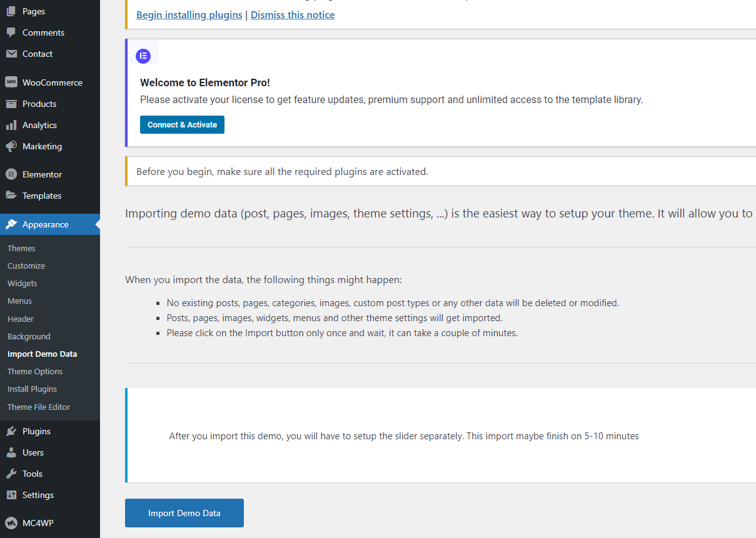Select the Appearance menu item

tap(50, 224)
